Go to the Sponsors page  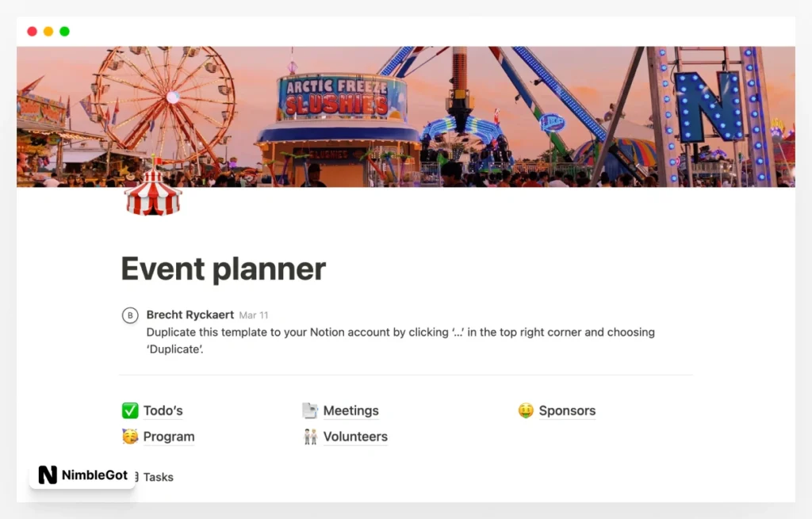[x=567, y=410]
